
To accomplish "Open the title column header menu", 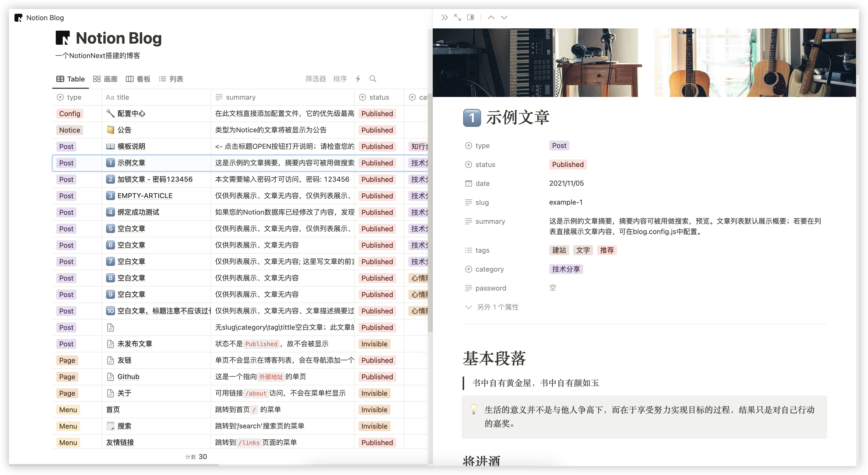I will (x=156, y=97).
